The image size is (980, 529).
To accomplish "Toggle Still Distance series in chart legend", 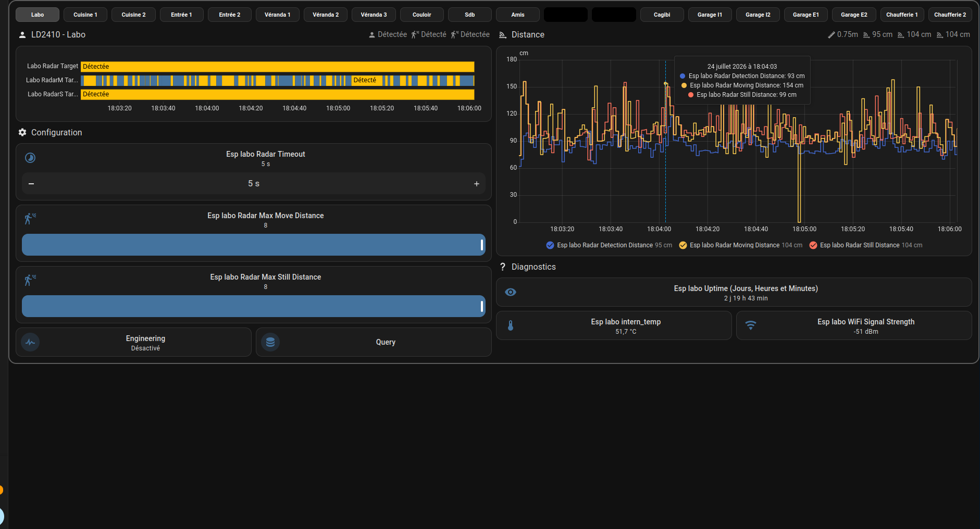I will click(866, 245).
